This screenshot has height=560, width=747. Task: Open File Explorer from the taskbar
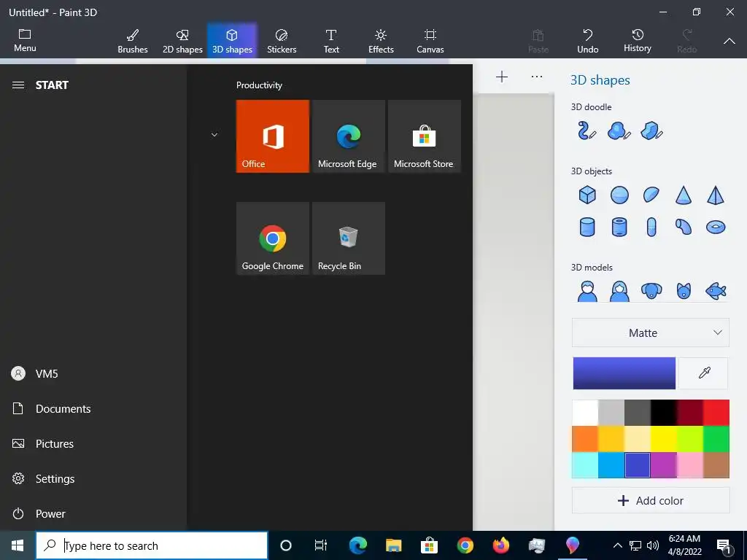click(x=393, y=545)
